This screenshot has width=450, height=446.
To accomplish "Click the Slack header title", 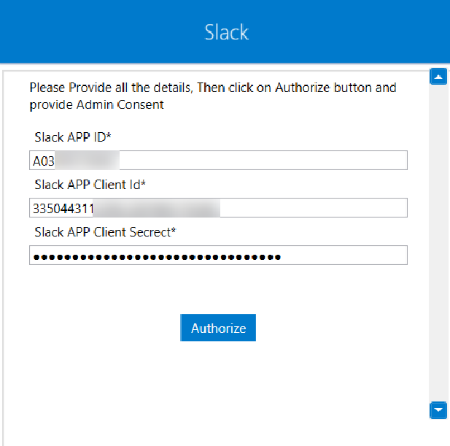I will [x=227, y=32].
